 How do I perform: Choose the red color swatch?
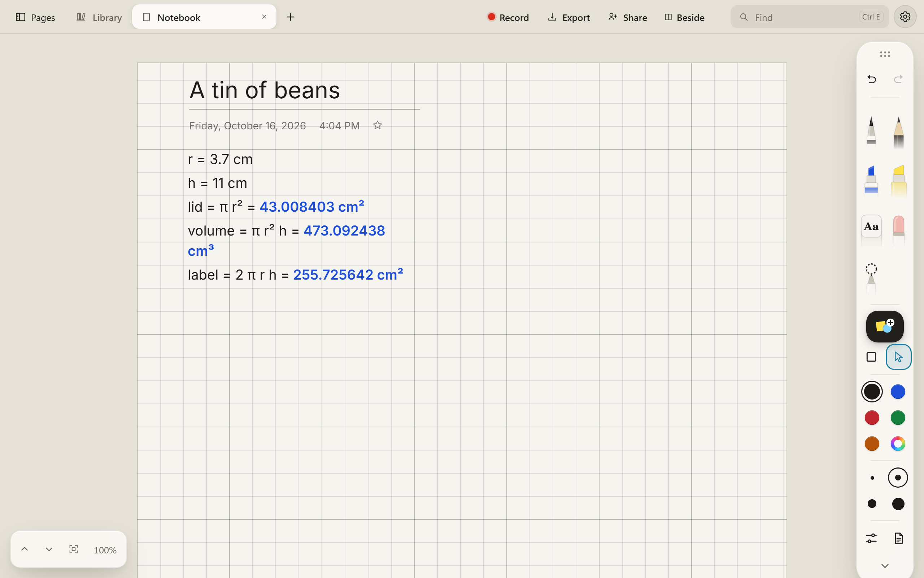pyautogui.click(x=872, y=418)
